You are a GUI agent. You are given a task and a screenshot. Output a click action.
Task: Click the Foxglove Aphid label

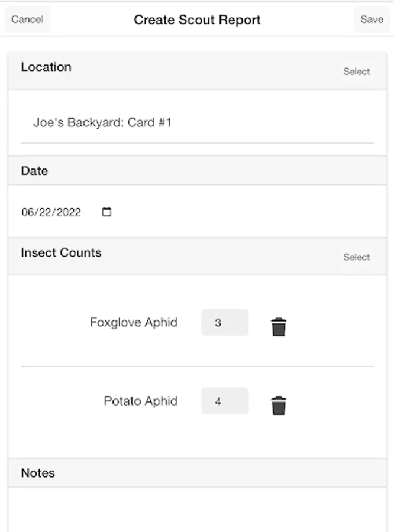134,323
